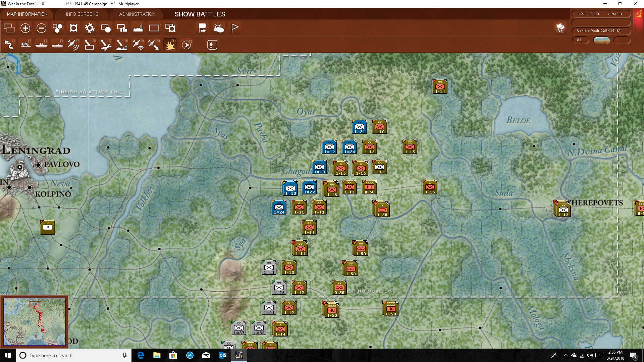
Task: Click the pill showing 88
Action: (580, 40)
